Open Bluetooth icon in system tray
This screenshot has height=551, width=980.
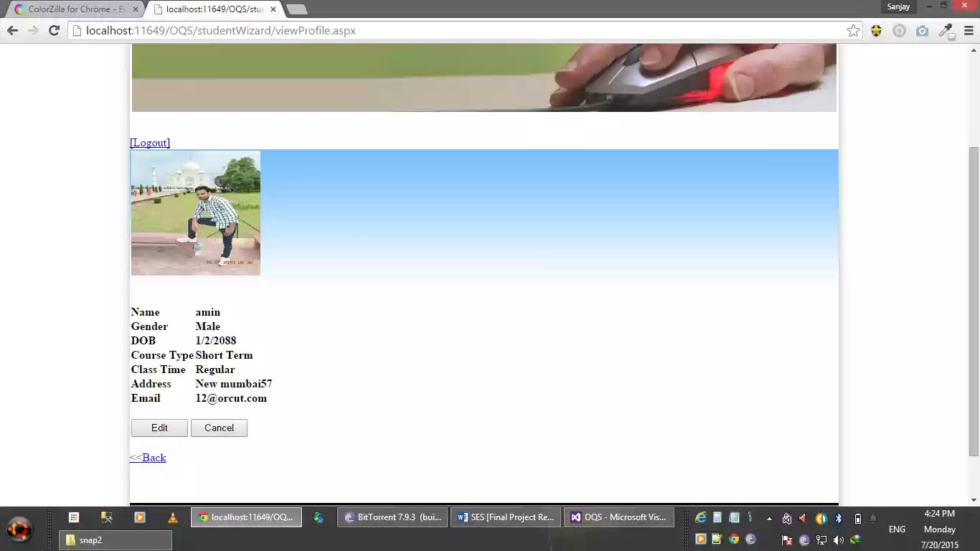pyautogui.click(x=838, y=519)
